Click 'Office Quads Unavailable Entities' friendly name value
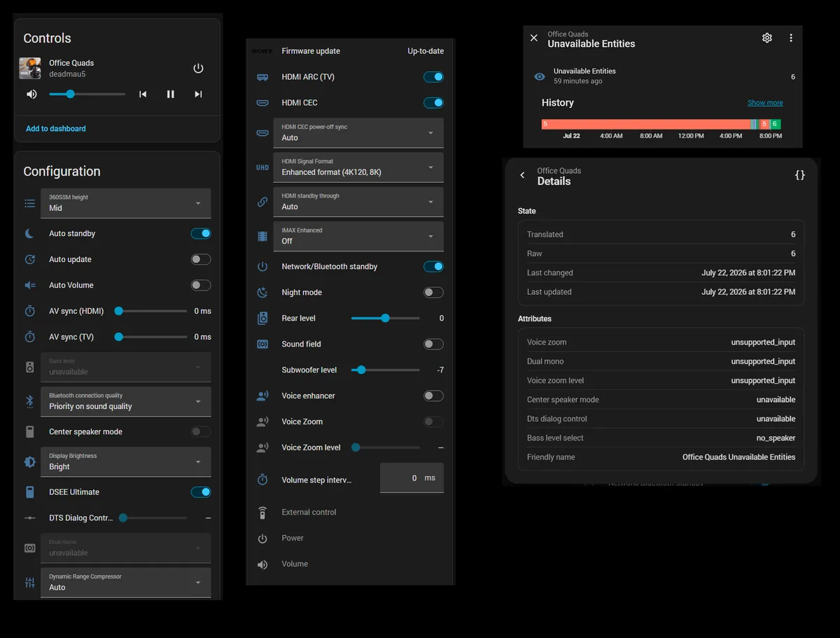840x638 pixels. 739,457
